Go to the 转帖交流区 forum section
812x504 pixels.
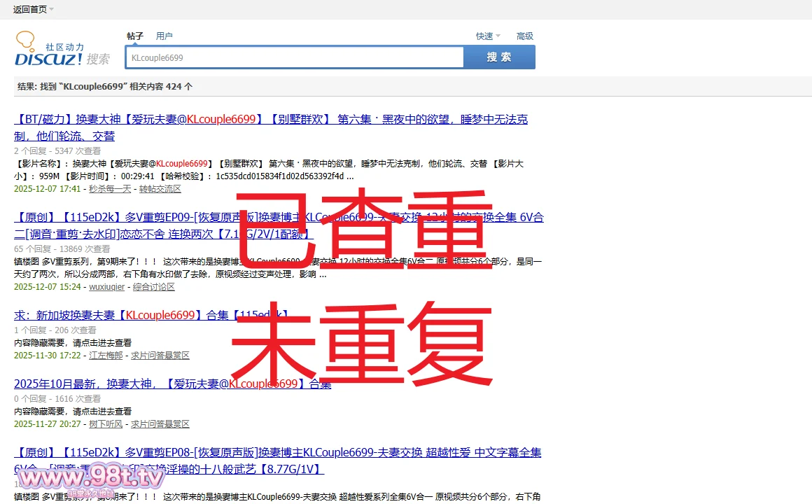pos(160,189)
